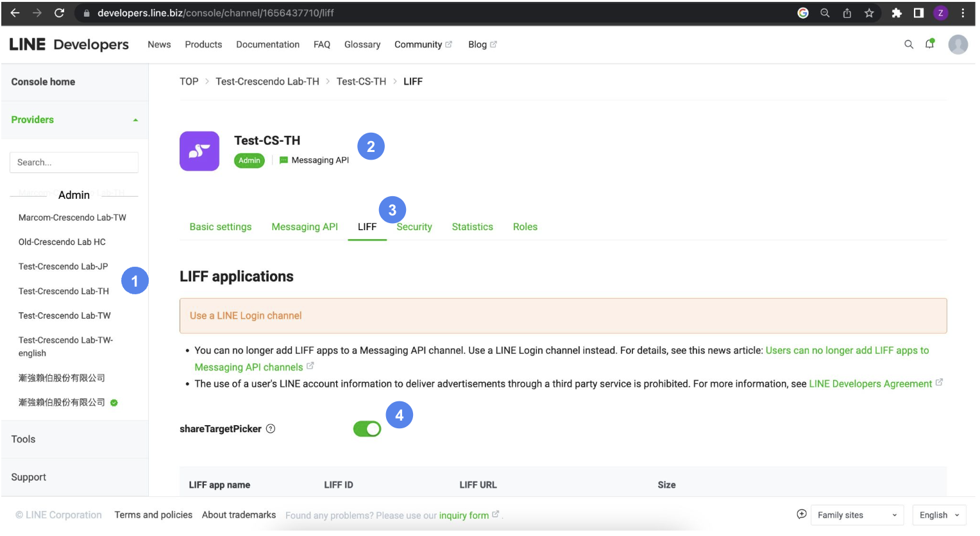Select provider Test-Crescendo Lab-JP
This screenshot has width=980, height=536.
tap(63, 266)
